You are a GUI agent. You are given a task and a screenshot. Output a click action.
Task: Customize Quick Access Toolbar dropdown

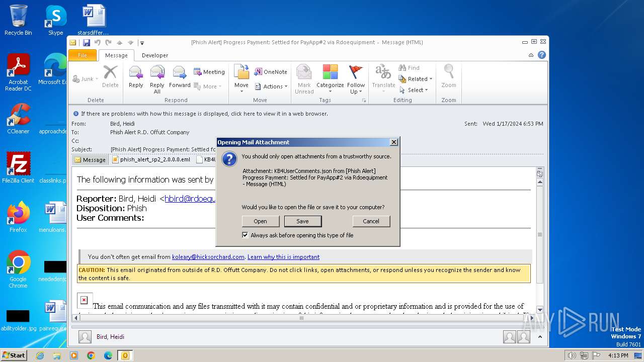pyautogui.click(x=142, y=43)
